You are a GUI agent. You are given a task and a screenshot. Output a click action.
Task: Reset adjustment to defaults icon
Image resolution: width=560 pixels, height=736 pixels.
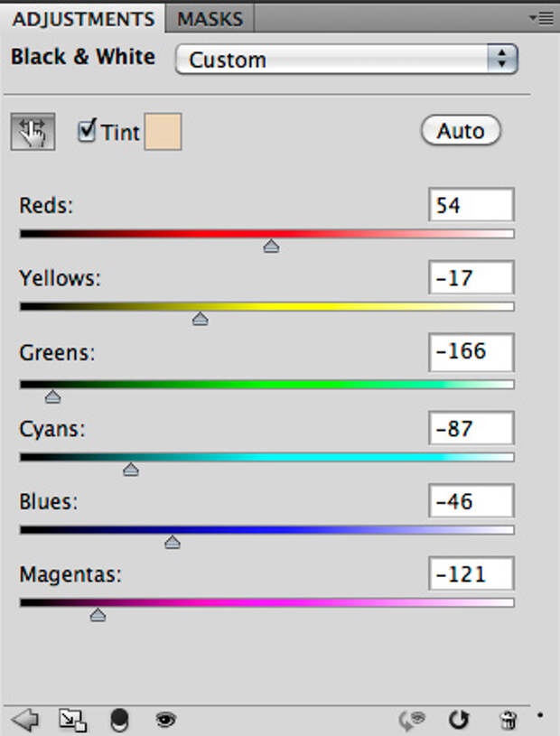(x=460, y=719)
